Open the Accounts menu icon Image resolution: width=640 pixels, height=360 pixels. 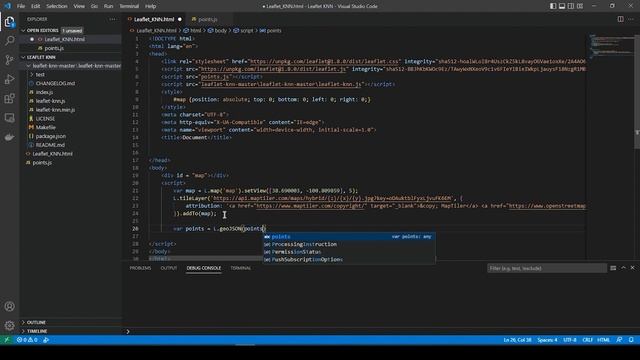tap(9, 306)
